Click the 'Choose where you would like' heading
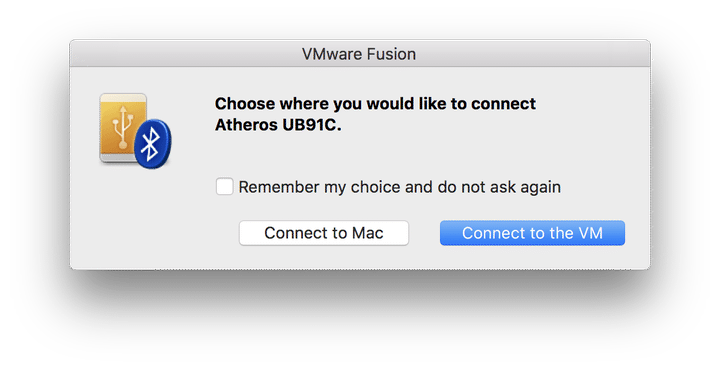Screen dimensions: 720x369 tap(375, 104)
